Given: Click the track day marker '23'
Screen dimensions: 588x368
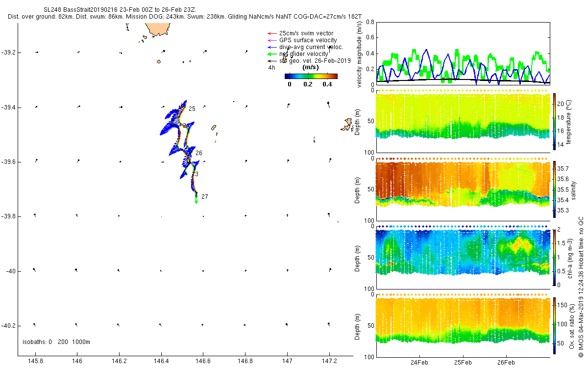Looking at the screenshot, I should (x=195, y=174).
